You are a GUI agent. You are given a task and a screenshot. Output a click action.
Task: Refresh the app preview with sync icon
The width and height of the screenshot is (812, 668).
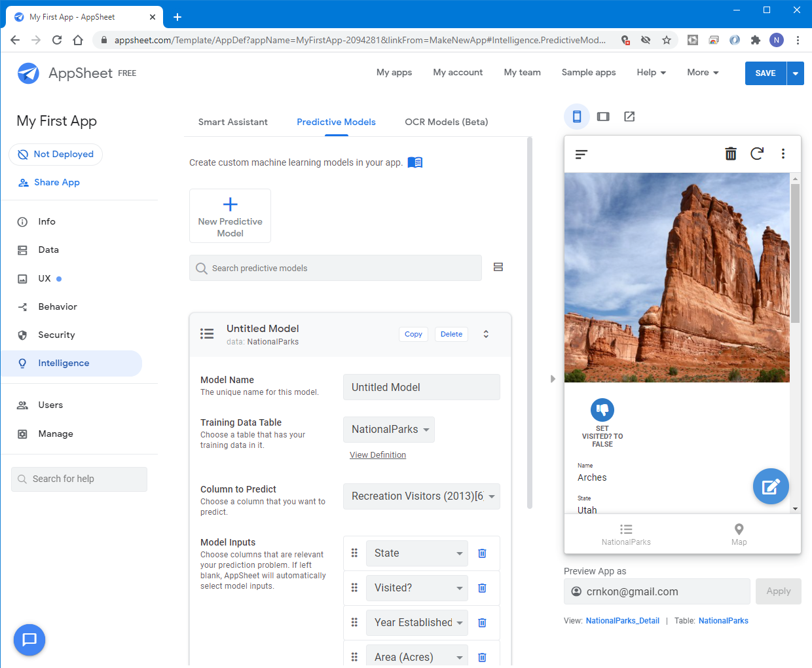pyautogui.click(x=757, y=154)
